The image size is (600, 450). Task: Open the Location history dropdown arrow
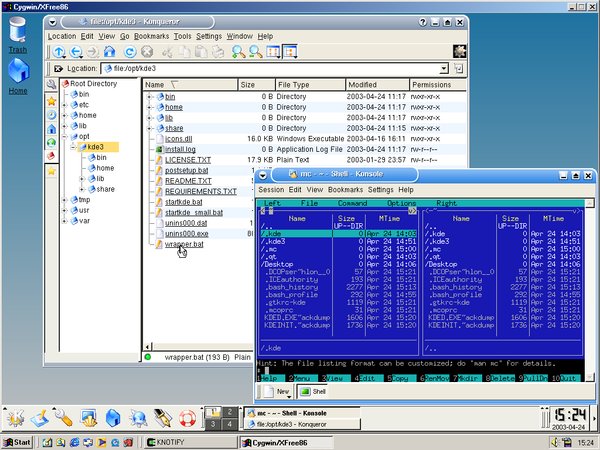[x=443, y=69]
